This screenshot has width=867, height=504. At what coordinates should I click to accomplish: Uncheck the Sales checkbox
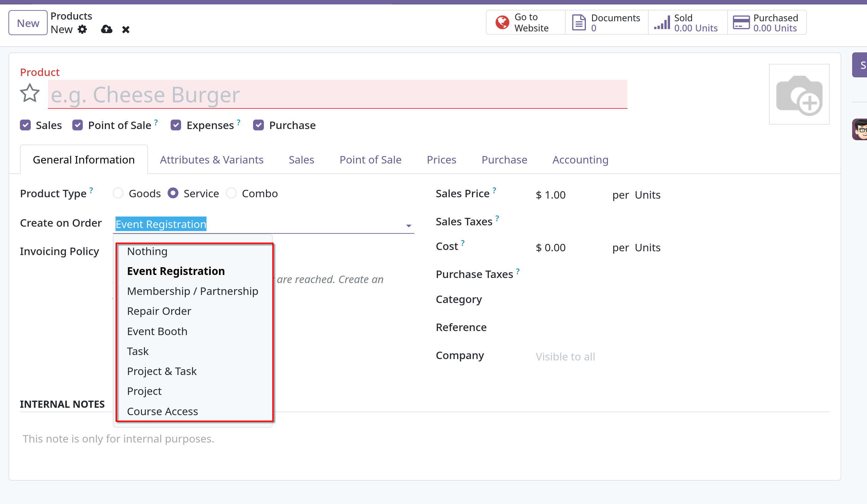click(25, 125)
